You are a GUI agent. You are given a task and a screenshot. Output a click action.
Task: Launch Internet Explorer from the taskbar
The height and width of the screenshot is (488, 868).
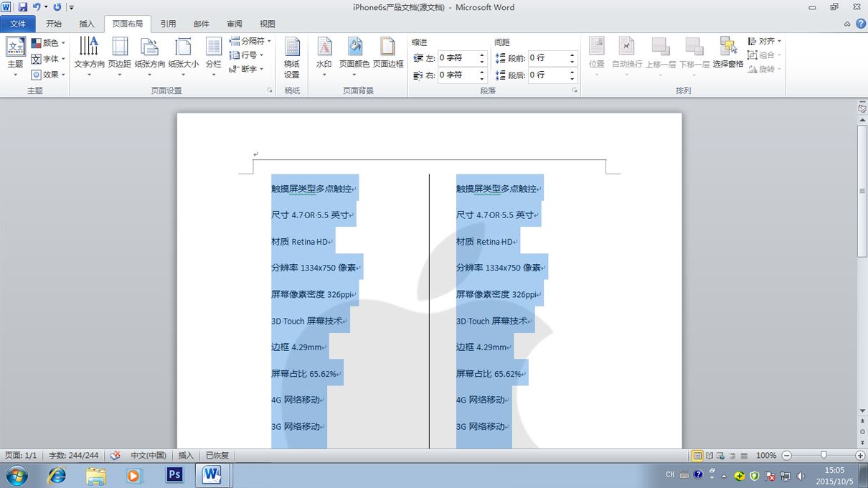[x=56, y=475]
